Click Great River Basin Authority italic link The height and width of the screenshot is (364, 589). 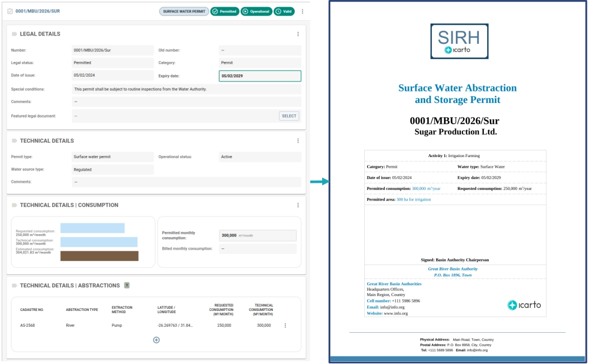tap(453, 269)
